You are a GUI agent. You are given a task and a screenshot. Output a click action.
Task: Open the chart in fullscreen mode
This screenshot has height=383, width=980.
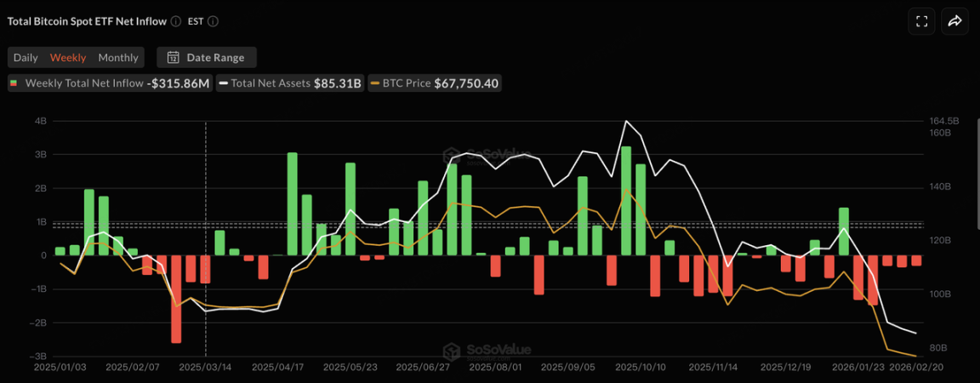(x=920, y=21)
